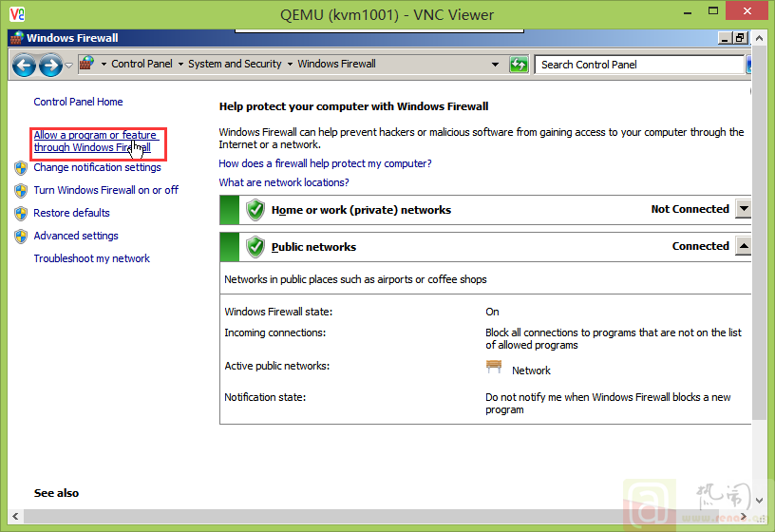Image resolution: width=775 pixels, height=532 pixels.
Task: Open address bar history dropdown arrow
Action: [495, 65]
